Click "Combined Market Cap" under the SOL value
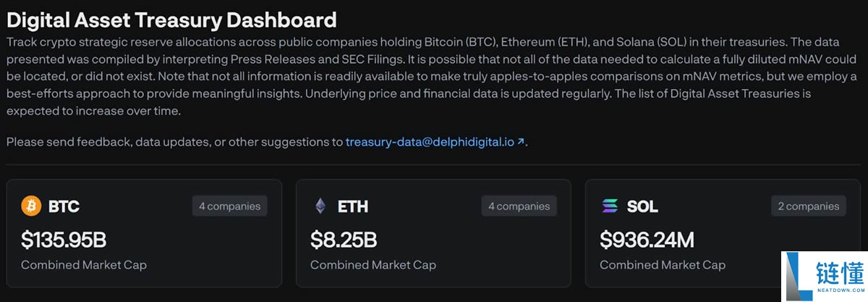 (x=663, y=265)
